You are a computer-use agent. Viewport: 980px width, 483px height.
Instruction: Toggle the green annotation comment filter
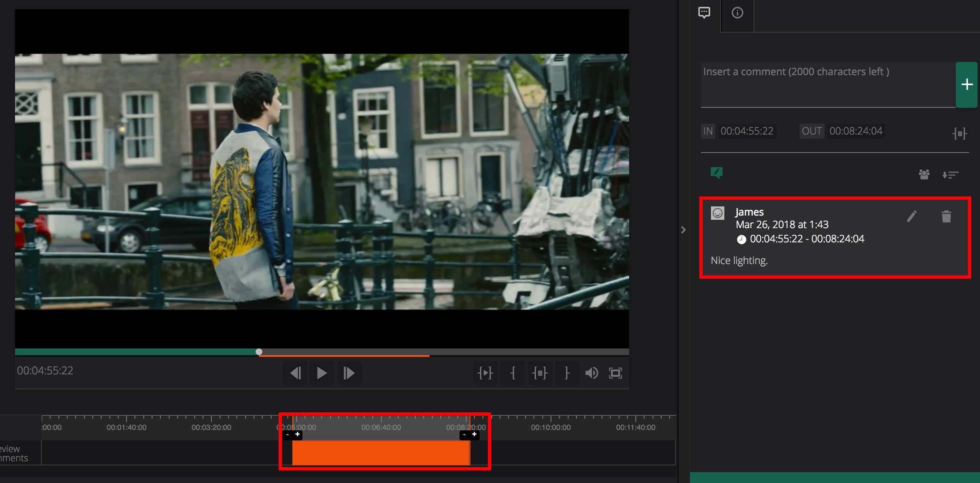716,172
